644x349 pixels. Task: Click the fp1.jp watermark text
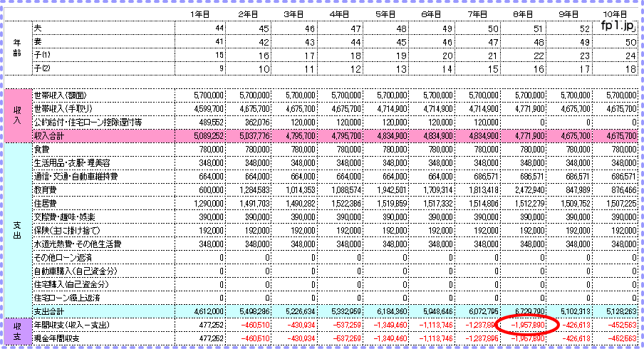[x=617, y=26]
